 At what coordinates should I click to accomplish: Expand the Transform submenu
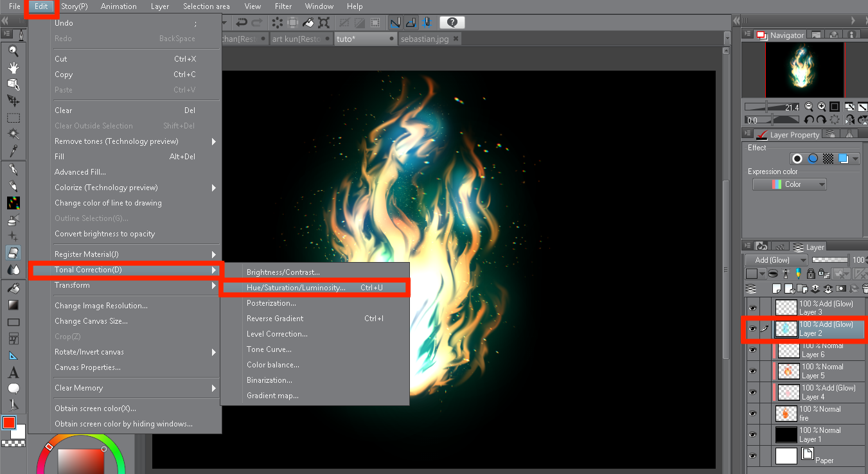[x=214, y=285]
